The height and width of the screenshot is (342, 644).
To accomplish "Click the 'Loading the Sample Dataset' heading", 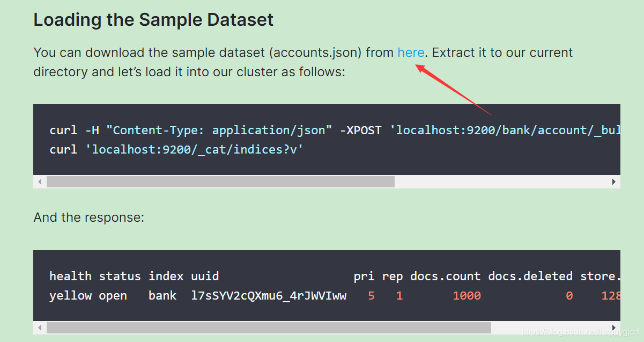I will click(153, 20).
